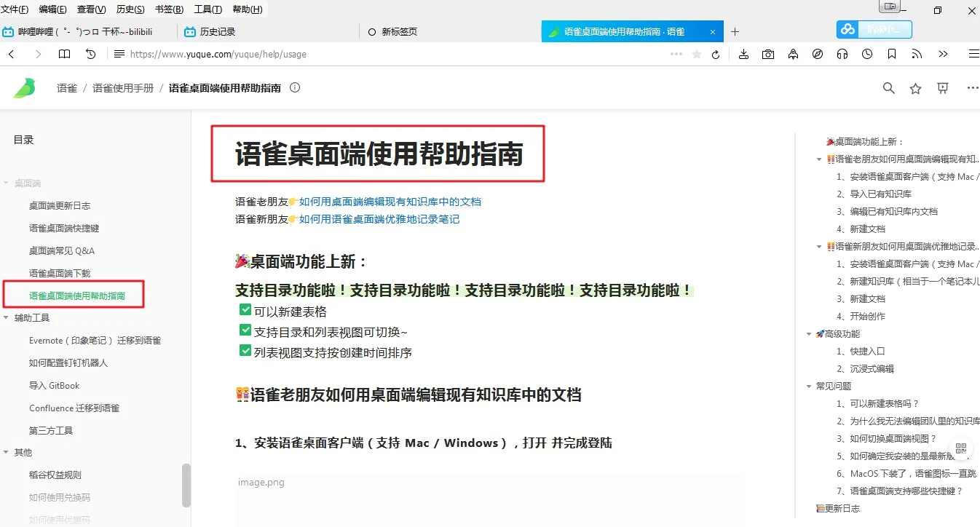This screenshot has height=527, width=980.
Task: Focus the address bar URL field
Action: tap(393, 54)
